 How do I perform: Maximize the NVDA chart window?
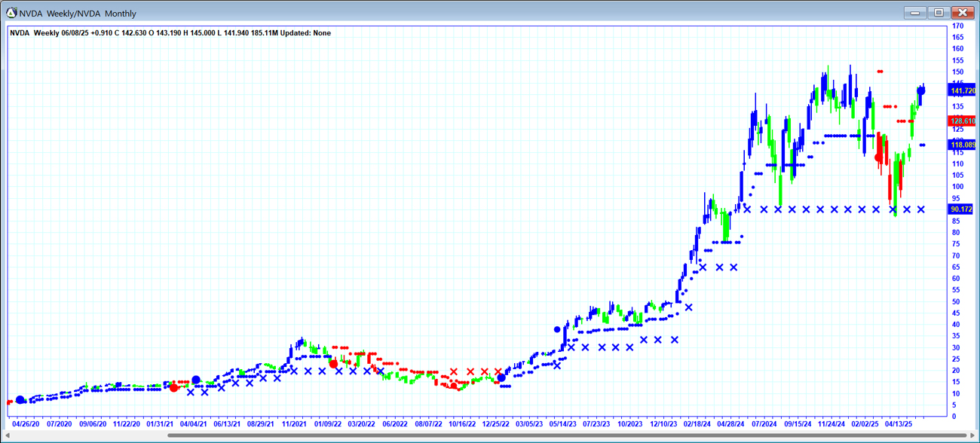click(x=939, y=13)
